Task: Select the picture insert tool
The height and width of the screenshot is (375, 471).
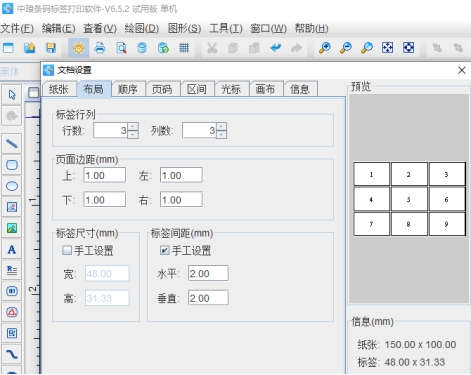Action: pyautogui.click(x=12, y=228)
